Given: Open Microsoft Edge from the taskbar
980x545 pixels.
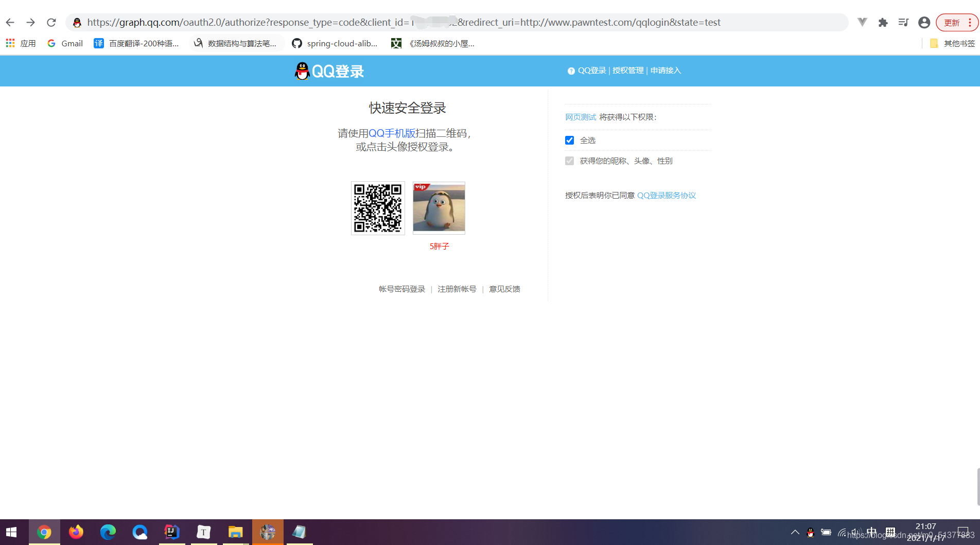Looking at the screenshot, I should click(108, 532).
